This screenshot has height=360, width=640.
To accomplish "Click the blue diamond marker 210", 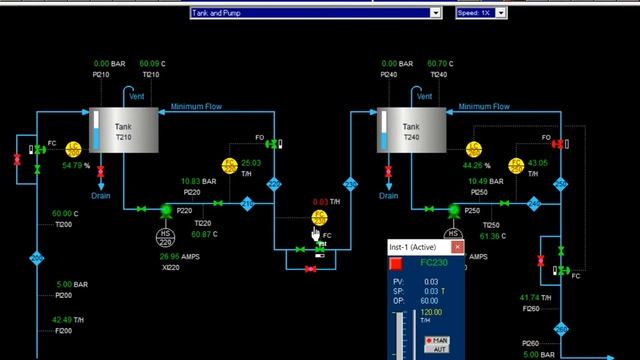I will 247,203.
